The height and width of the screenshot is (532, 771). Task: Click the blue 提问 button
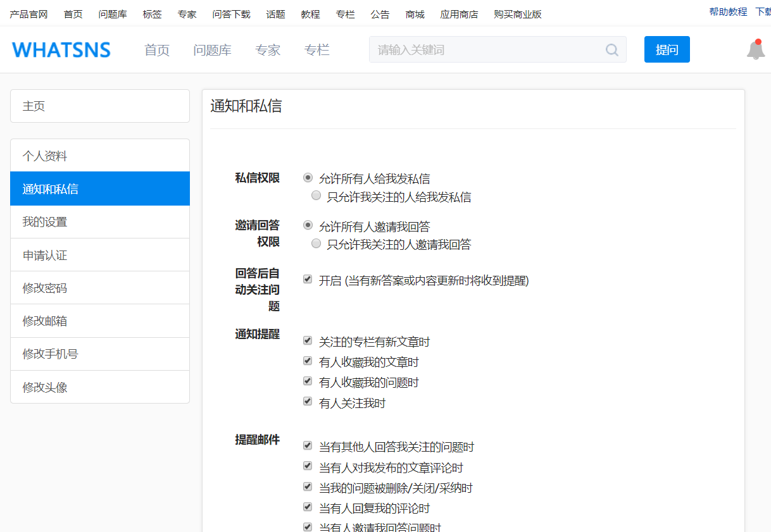[667, 49]
